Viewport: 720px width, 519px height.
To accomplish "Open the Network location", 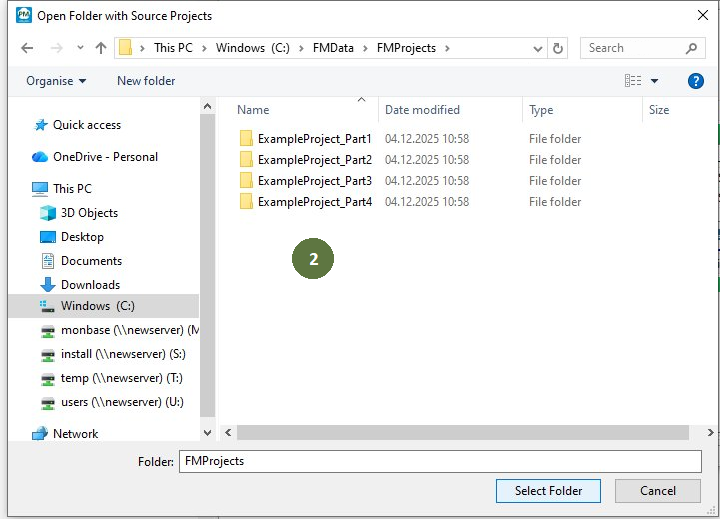I will point(75,434).
